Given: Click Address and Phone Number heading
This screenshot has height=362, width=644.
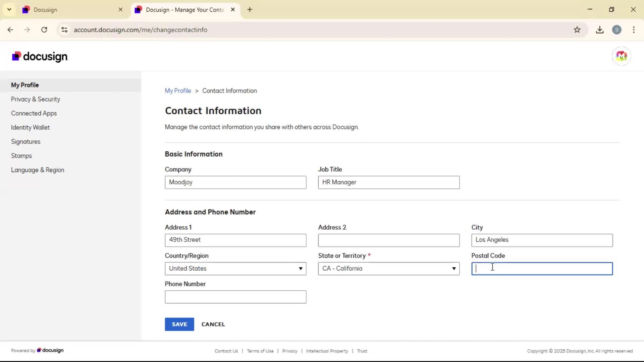Looking at the screenshot, I should 210,212.
